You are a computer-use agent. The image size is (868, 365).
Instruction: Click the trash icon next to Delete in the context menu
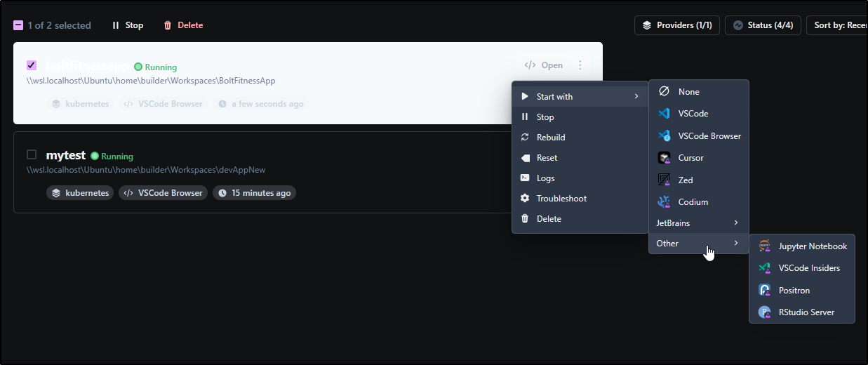pos(525,219)
